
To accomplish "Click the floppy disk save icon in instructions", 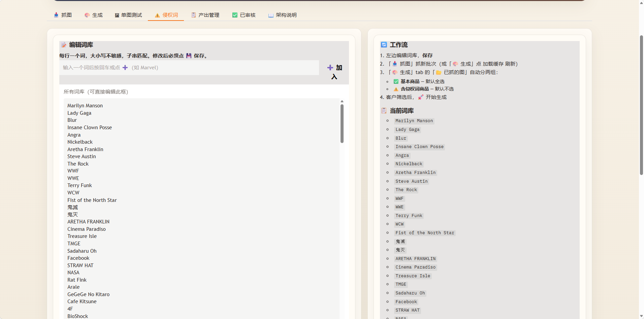I will click(x=189, y=56).
